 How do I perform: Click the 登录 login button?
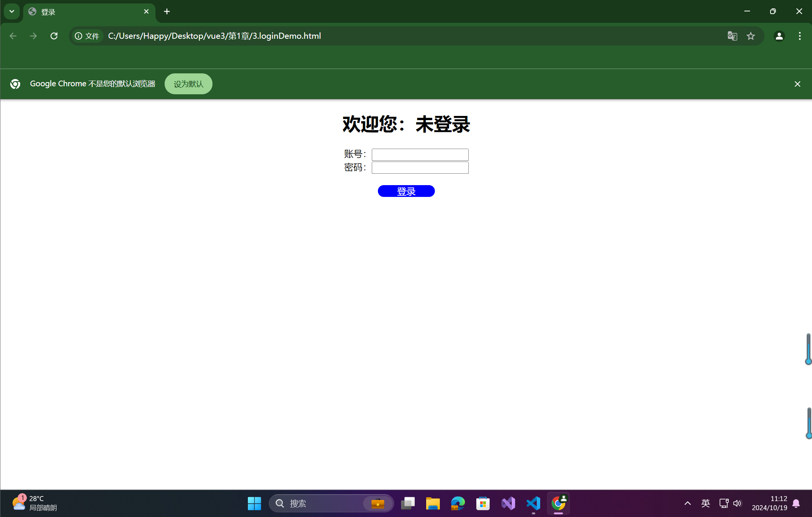click(406, 191)
